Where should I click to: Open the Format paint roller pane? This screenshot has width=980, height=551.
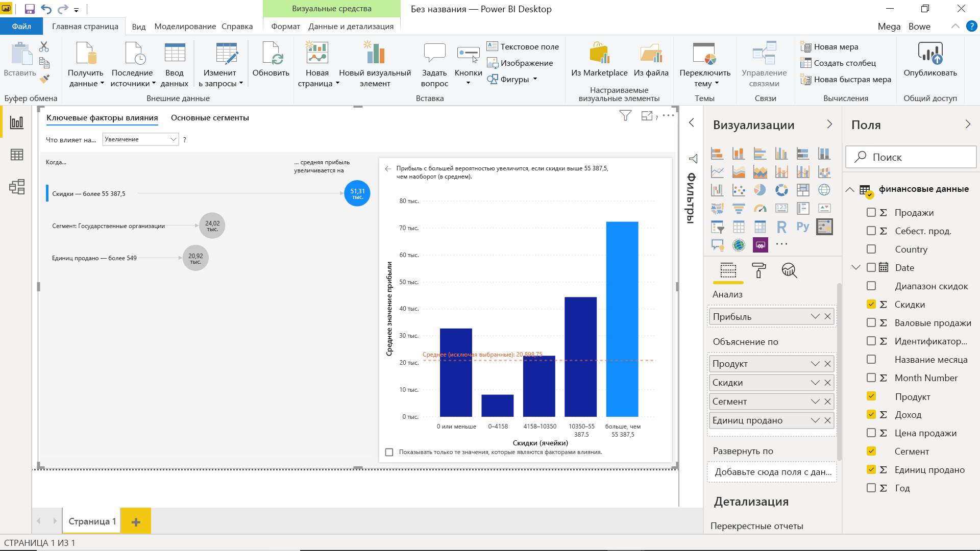click(x=758, y=270)
